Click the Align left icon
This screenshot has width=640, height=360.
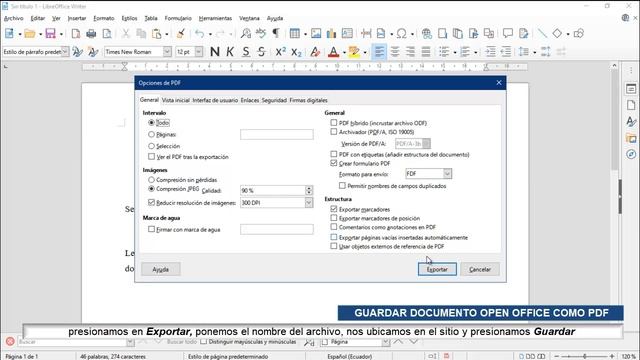coord(379,52)
